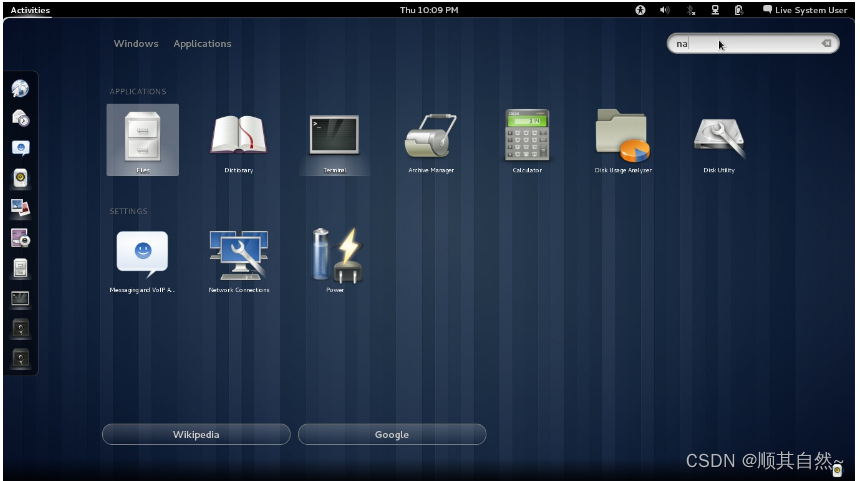860x481 pixels.
Task: Search for the term on Wikipedia
Action: click(x=196, y=435)
